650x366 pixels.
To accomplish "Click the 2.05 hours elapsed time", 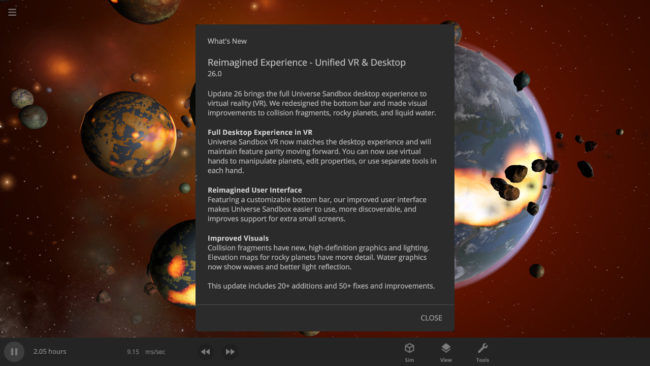I will [50, 351].
